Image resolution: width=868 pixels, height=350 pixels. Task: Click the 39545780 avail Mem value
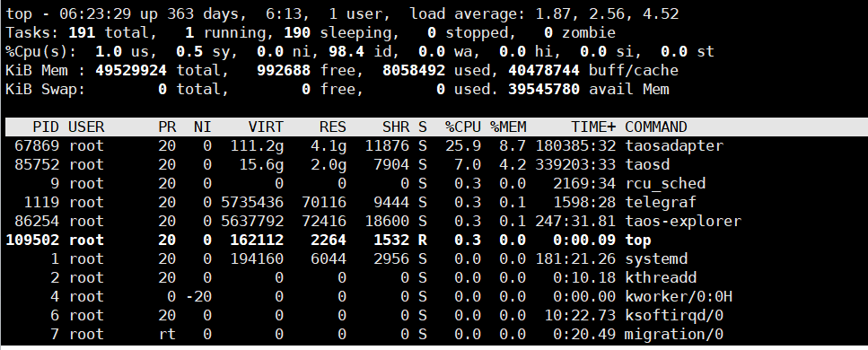[x=544, y=90]
